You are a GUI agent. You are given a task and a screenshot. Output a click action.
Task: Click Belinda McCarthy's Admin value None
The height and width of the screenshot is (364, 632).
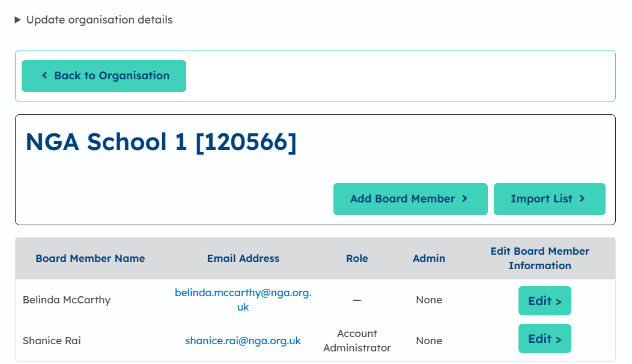(x=429, y=300)
